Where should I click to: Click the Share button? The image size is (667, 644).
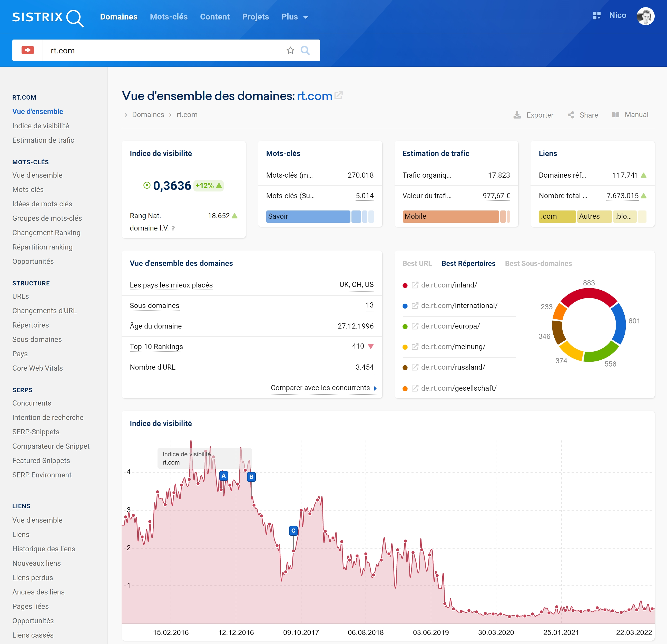coord(583,115)
